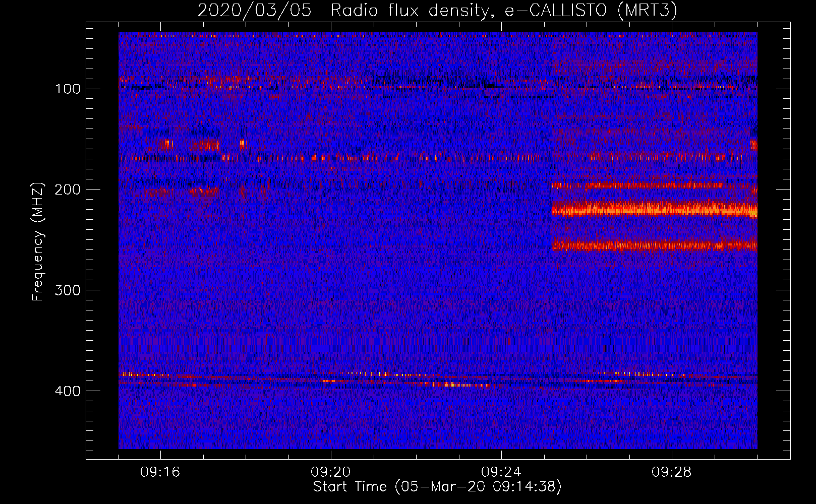The width and height of the screenshot is (816, 504).
Task: Click the 'Frequency (MHZ)' axis label
Action: point(38,242)
